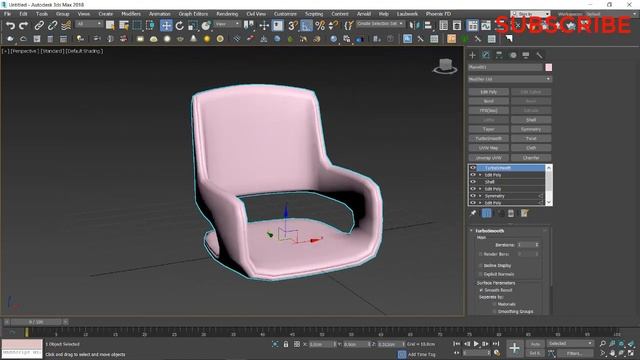Toggle the eye of the Edit Poly above Shell
This screenshot has height=360, width=640.
(473, 175)
